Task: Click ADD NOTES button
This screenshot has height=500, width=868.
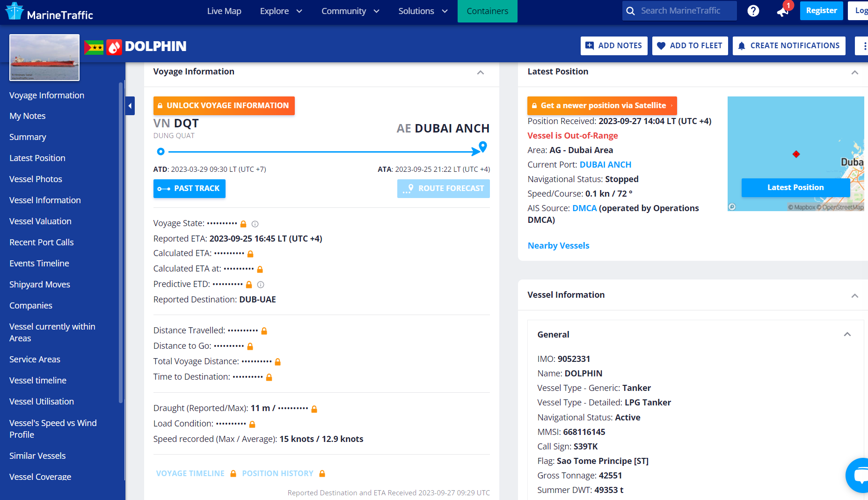Action: 614,46
